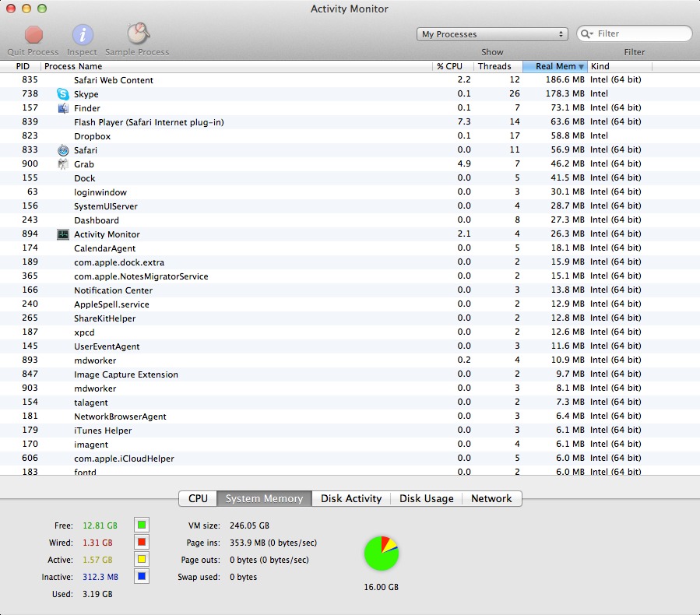Click the magnifier icon in Filter field

tap(586, 34)
